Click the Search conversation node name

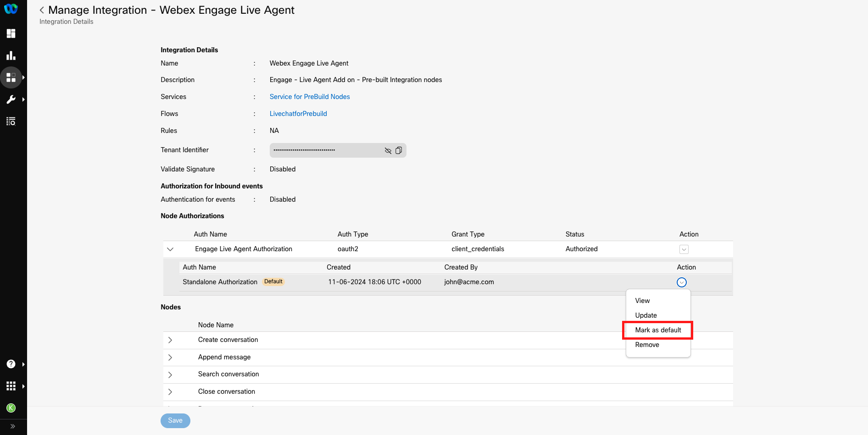point(228,374)
